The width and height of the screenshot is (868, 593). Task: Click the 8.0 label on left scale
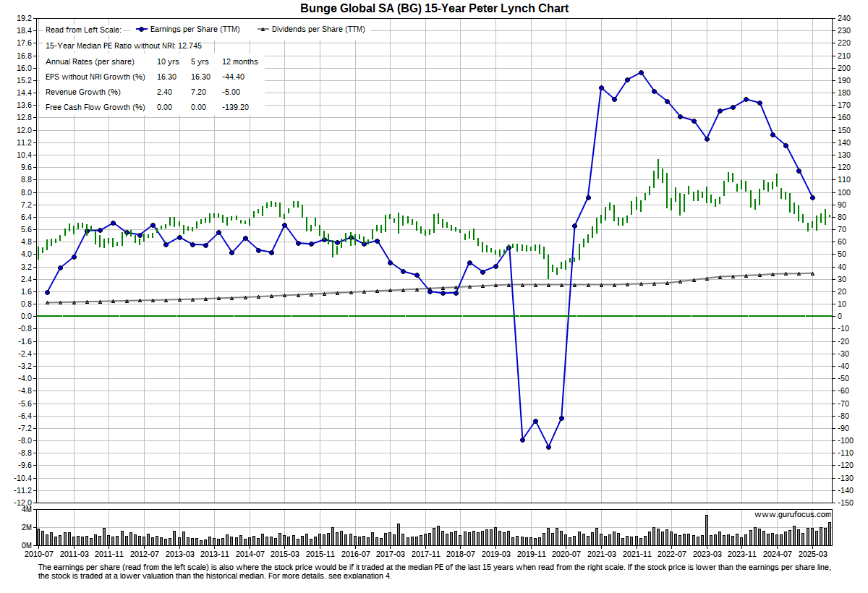click(27, 192)
